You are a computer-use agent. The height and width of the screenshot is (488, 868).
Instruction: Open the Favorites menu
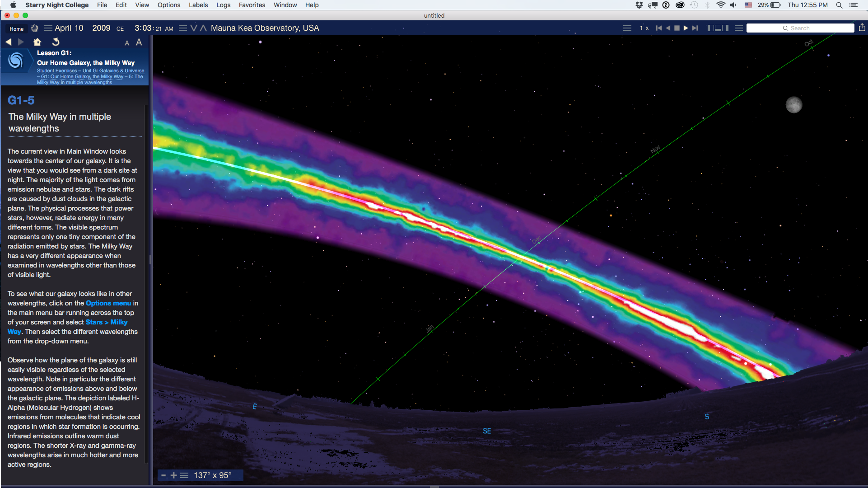[x=252, y=5]
